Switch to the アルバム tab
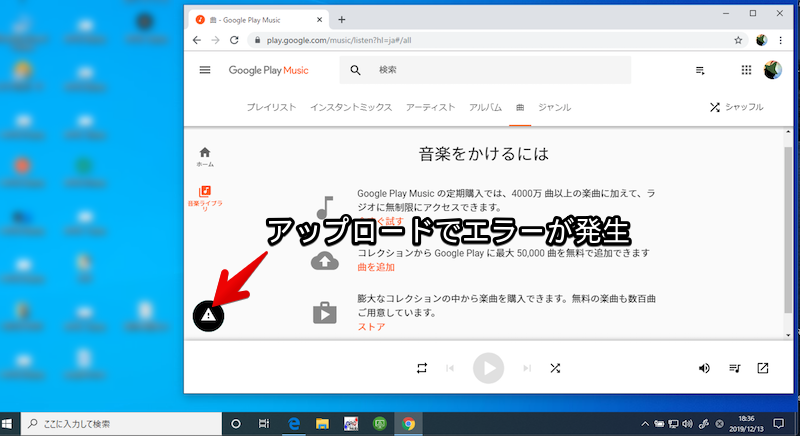This screenshot has width=800, height=436. pyautogui.click(x=485, y=107)
